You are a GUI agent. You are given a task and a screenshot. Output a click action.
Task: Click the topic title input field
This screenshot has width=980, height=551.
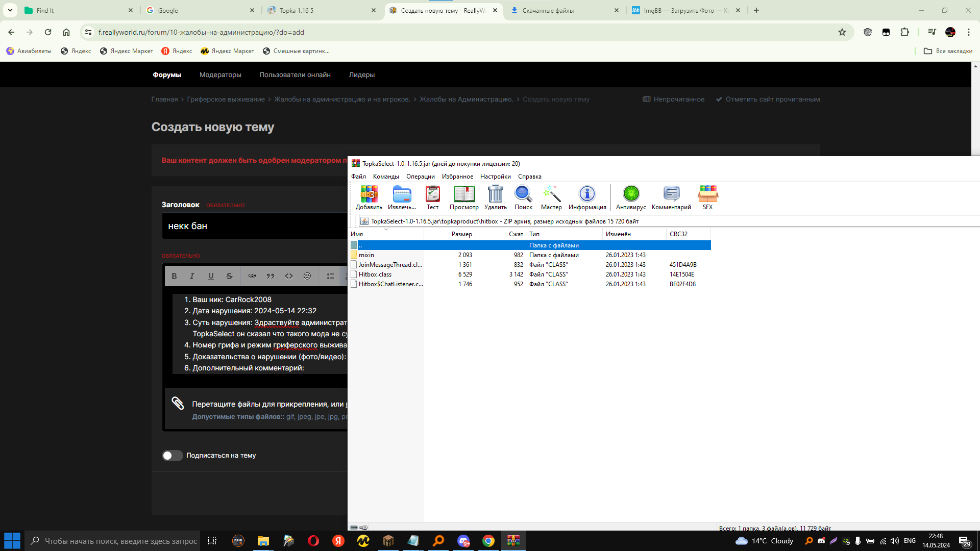255,226
